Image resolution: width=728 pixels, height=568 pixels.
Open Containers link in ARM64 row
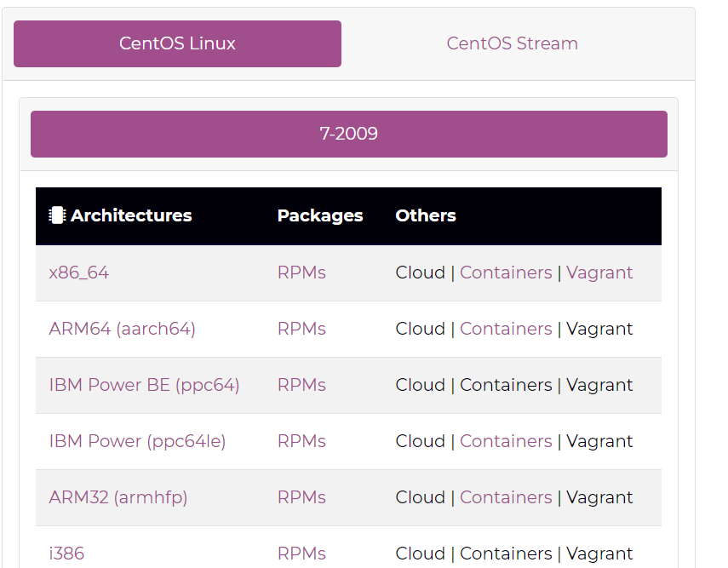[506, 329]
